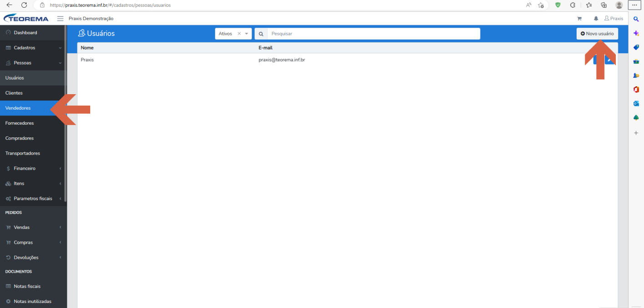This screenshot has height=308, width=644.
Task: Open Compradores in the sidebar
Action: (33, 138)
